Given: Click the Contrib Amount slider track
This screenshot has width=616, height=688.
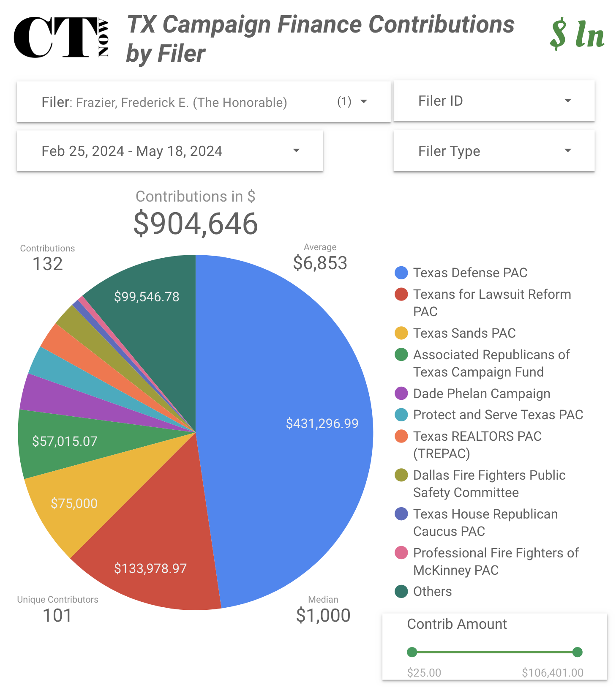Looking at the screenshot, I should coord(495,652).
